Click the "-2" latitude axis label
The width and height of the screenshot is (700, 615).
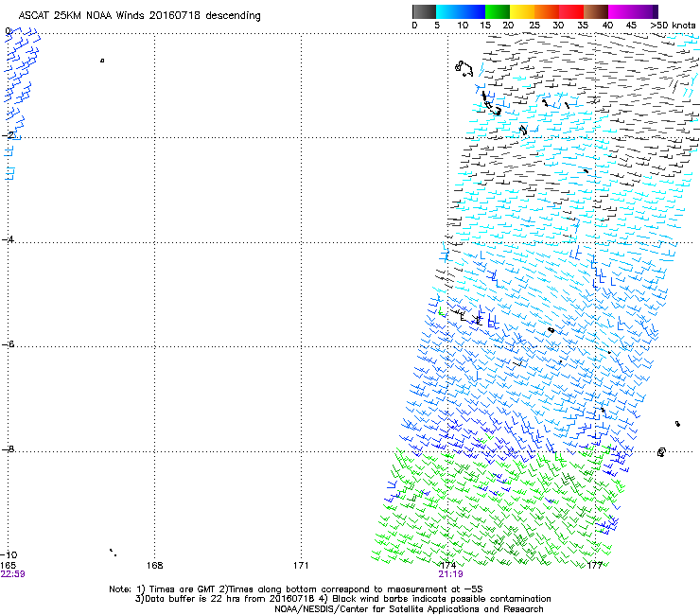[x=8, y=135]
